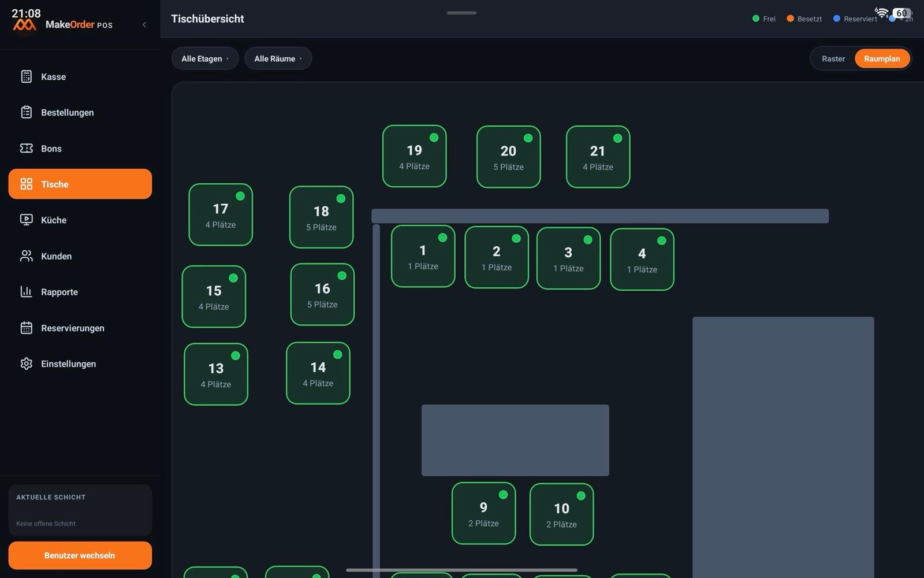Select table 13 on the floor plan
The width and height of the screenshot is (924, 578).
point(216,374)
